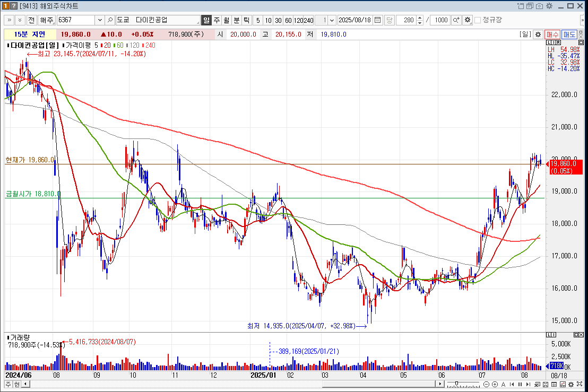
Task: Select the 분 minute period tab
Action: (237, 20)
